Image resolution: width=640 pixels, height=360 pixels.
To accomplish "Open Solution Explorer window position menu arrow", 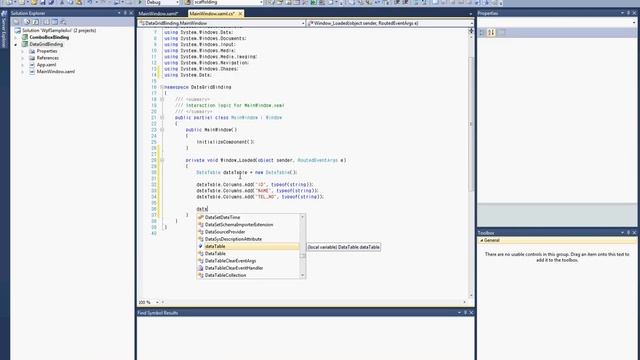I will point(119,13).
